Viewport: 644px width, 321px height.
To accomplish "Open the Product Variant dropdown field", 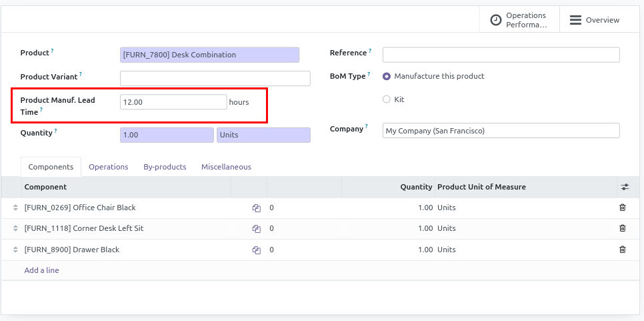I will pyautogui.click(x=215, y=79).
